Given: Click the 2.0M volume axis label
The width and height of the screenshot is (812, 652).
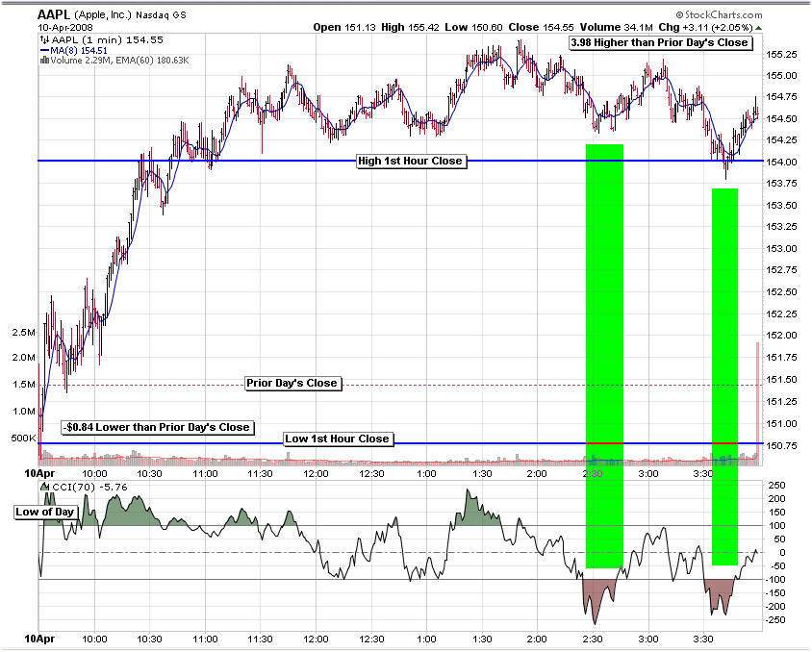Looking at the screenshot, I should click(24, 357).
